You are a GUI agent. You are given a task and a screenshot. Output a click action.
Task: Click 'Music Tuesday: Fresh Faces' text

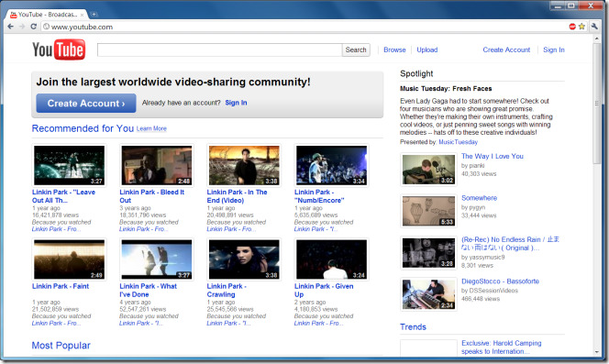click(446, 89)
